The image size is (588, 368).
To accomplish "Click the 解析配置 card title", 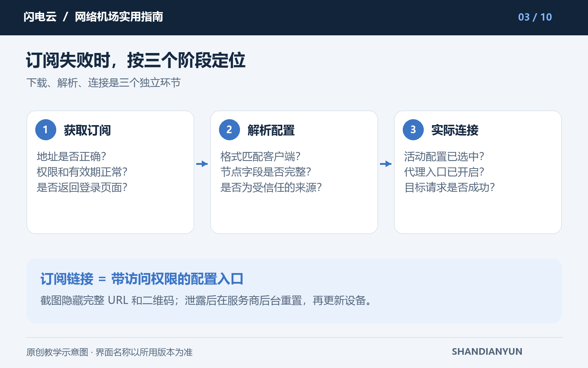I will coord(271,130).
